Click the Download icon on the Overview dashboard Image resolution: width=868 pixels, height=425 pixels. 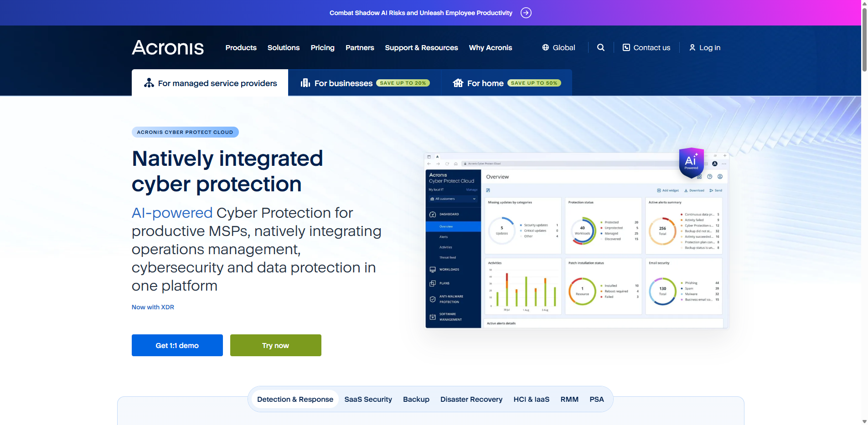pyautogui.click(x=686, y=190)
